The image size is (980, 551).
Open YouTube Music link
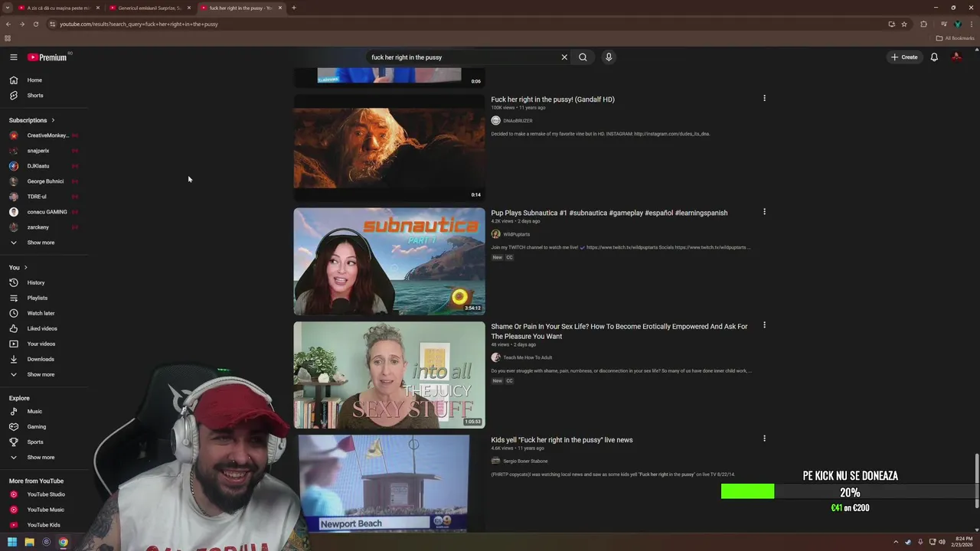[x=44, y=510]
